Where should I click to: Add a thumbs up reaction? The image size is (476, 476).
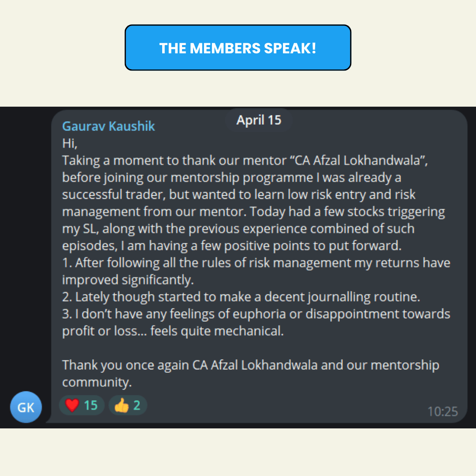(128, 405)
